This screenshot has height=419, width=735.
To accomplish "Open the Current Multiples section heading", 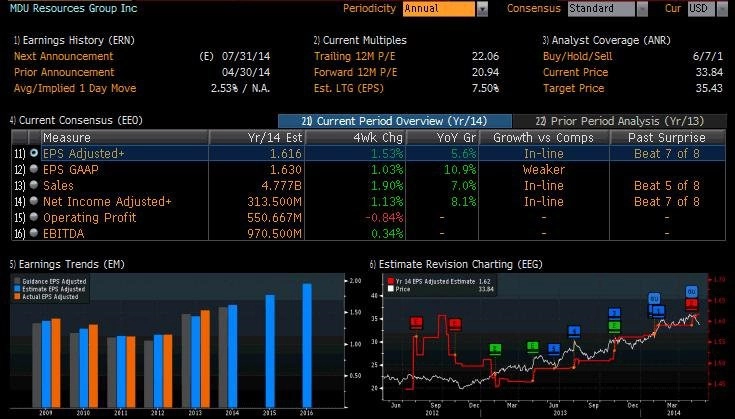I will click(x=360, y=40).
